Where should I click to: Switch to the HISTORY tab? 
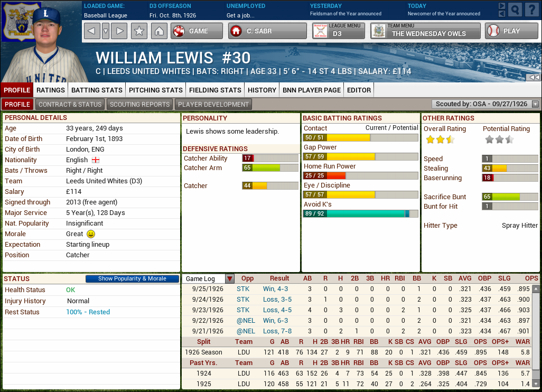(x=261, y=90)
